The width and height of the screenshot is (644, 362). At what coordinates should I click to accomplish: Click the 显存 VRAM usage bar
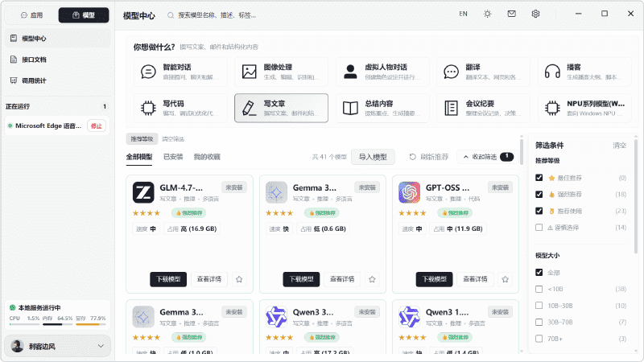pos(91,324)
